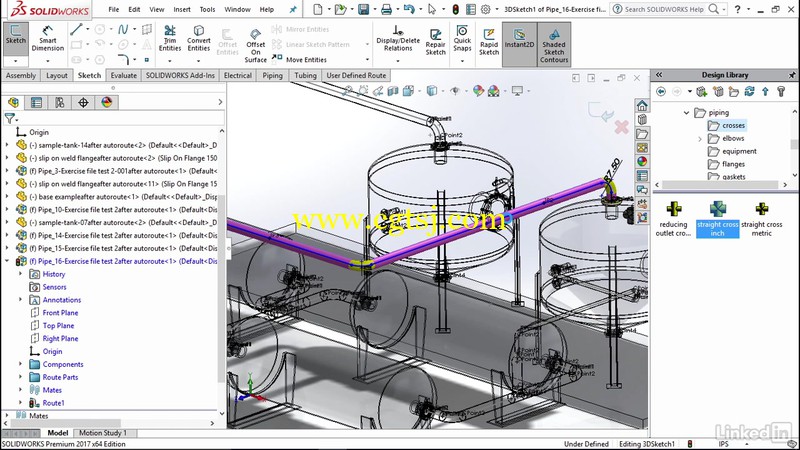This screenshot has width=800, height=450.
Task: Open the FeatureManager design tree tab
Action: 13,103
